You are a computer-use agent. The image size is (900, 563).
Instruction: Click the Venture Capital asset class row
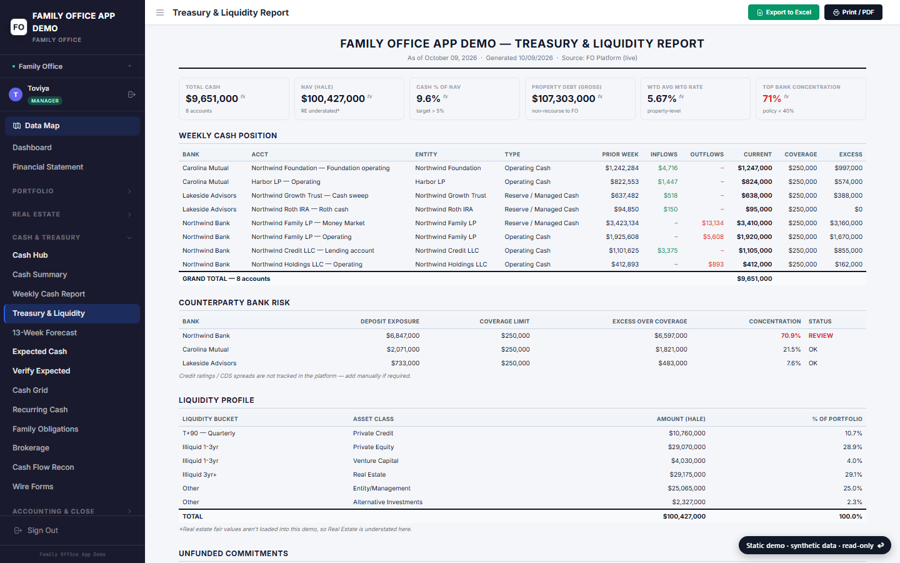[522, 461]
